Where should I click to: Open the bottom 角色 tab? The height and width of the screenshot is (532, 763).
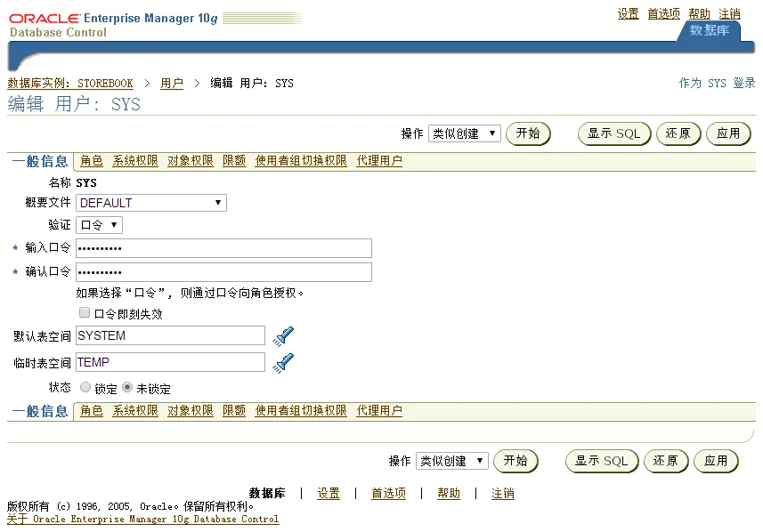[92, 410]
